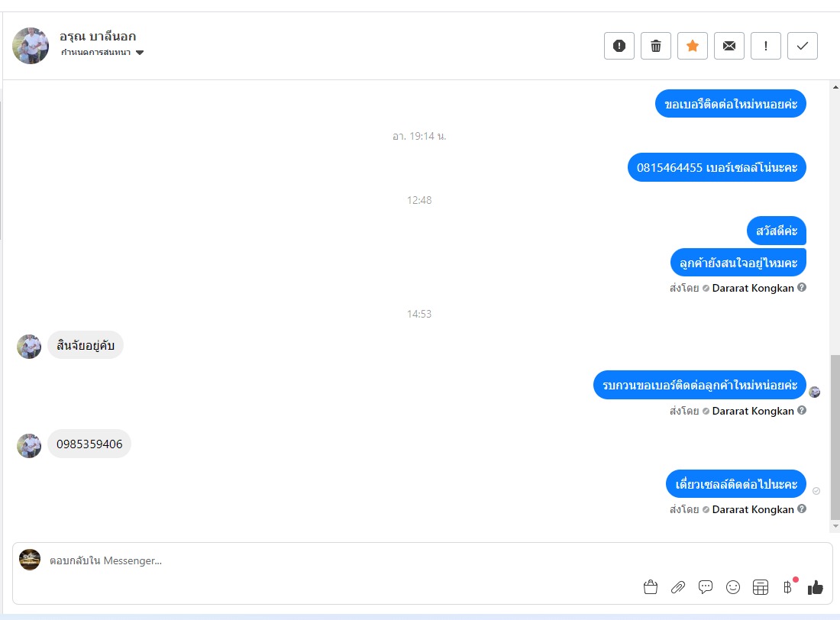Viewport: 840px width, 620px height.
Task: Mark conversation done with checkmark
Action: point(802,46)
